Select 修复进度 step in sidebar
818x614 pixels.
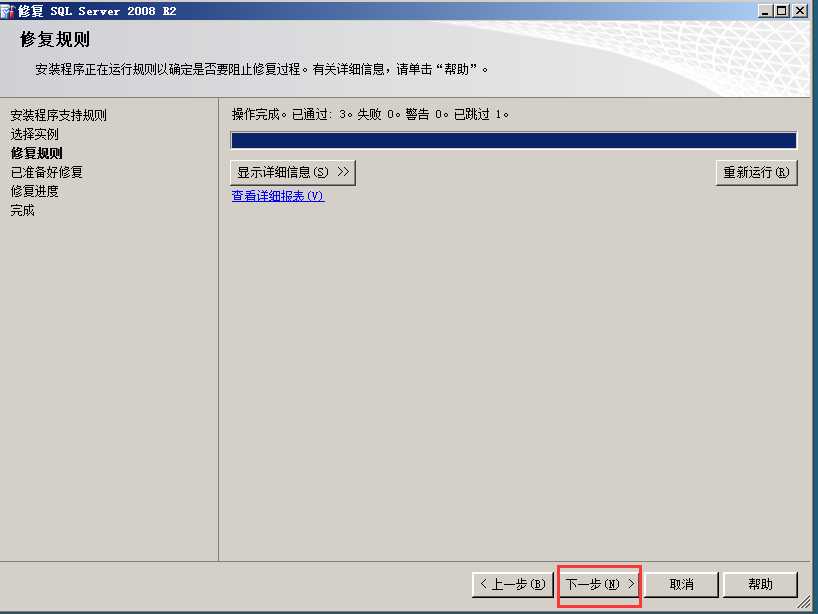pyautogui.click(x=34, y=191)
